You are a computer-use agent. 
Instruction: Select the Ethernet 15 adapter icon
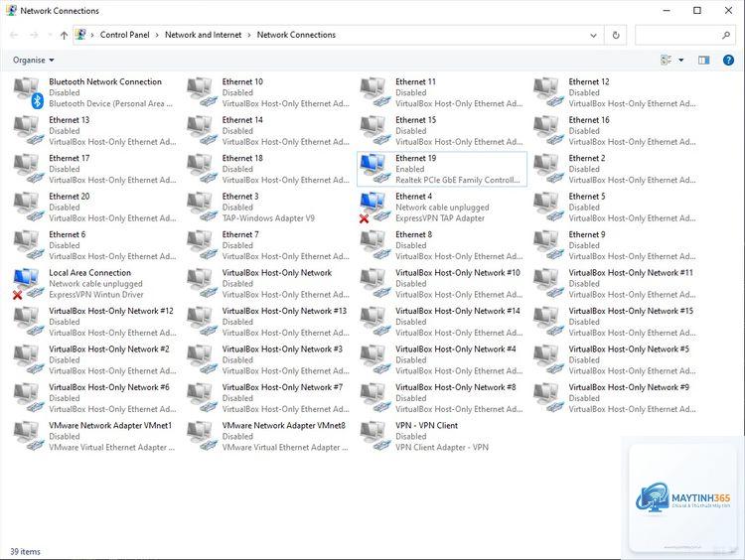pyautogui.click(x=375, y=131)
